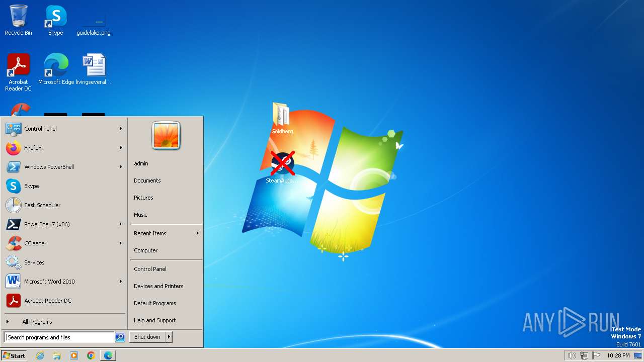Click the Services label in the Start menu
The height and width of the screenshot is (362, 644).
(34, 262)
